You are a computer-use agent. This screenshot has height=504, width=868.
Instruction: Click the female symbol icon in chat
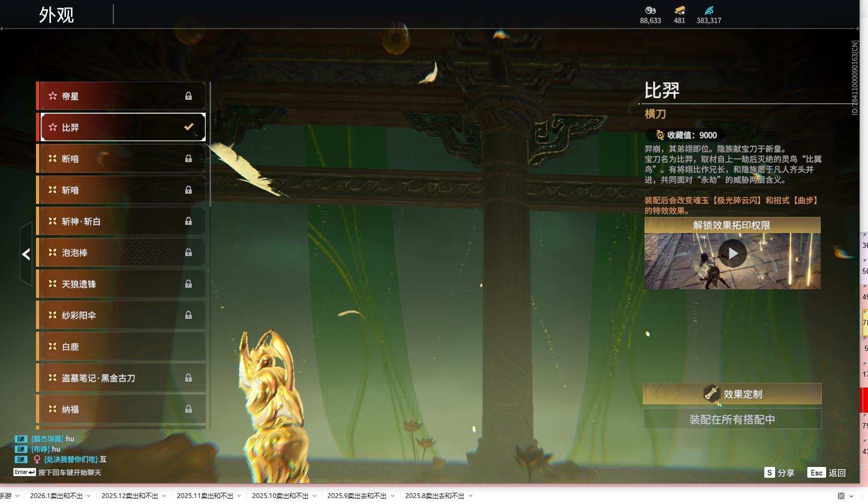click(x=37, y=459)
